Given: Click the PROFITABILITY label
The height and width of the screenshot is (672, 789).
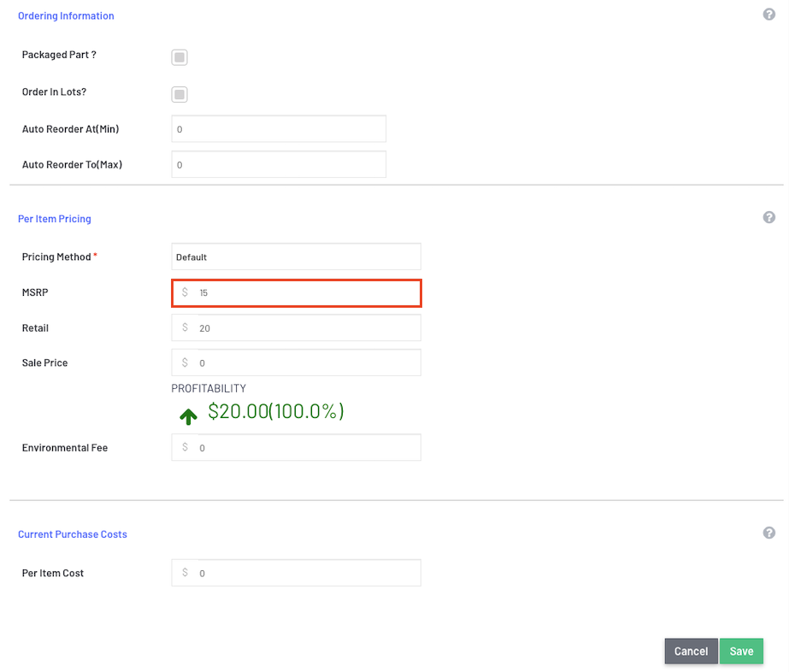Looking at the screenshot, I should click(x=209, y=389).
